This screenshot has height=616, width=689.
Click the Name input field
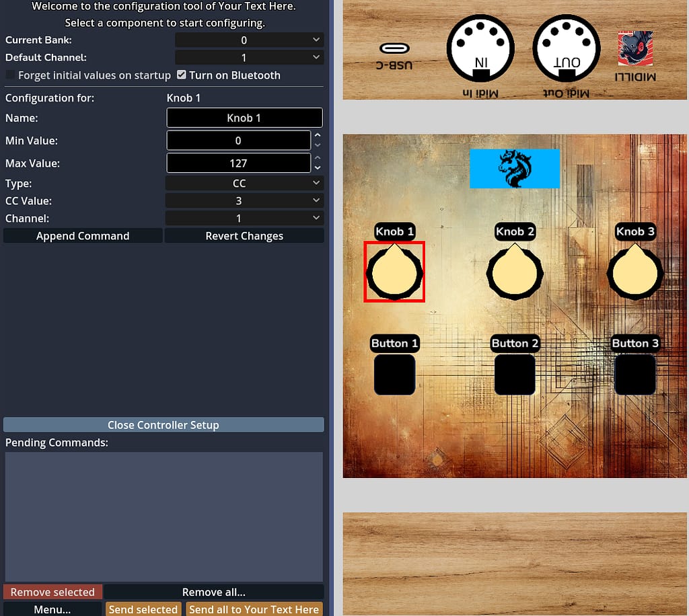click(x=244, y=118)
